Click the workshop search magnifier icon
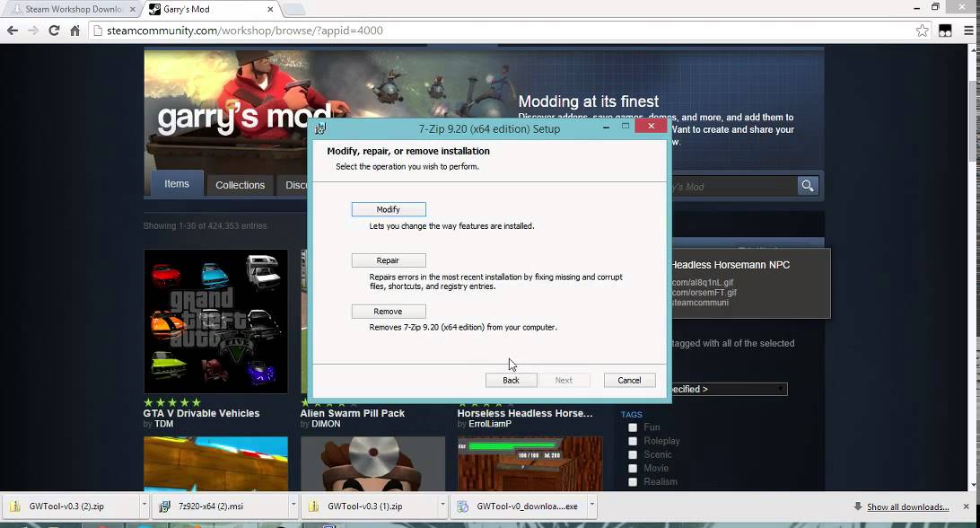Viewport: 980px width, 528px height. 808,186
